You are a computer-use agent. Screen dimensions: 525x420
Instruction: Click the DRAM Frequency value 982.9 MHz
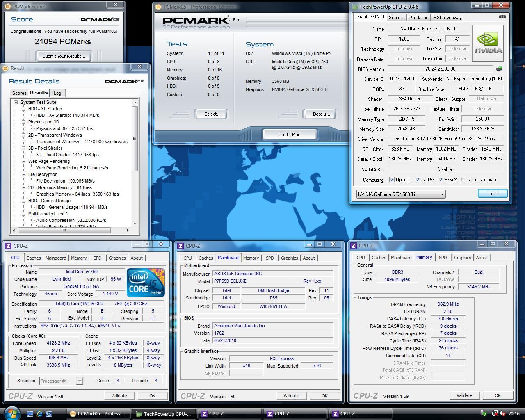click(x=448, y=304)
